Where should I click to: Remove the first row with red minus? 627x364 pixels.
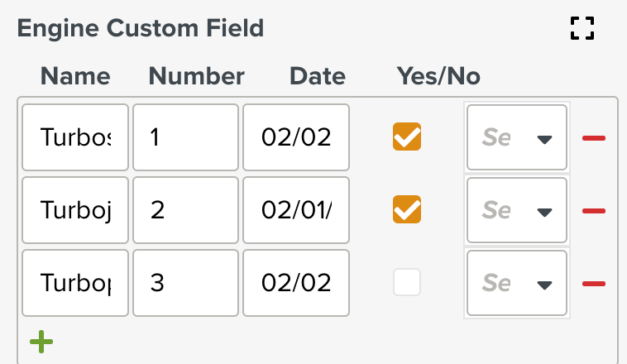[594, 137]
